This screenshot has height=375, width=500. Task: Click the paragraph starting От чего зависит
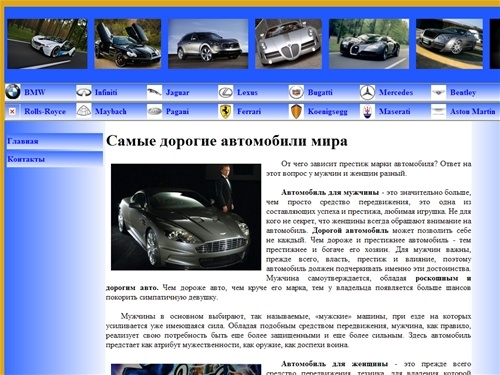tap(369, 169)
